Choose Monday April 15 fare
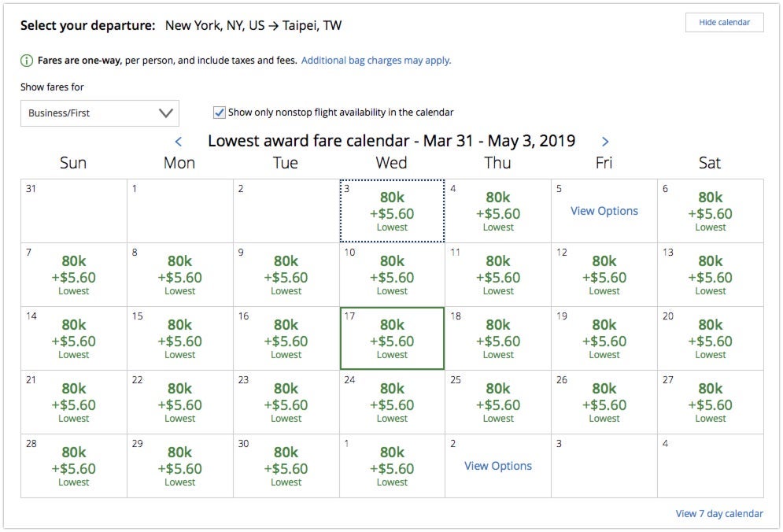Viewport: 783px width, 532px height. pos(180,338)
